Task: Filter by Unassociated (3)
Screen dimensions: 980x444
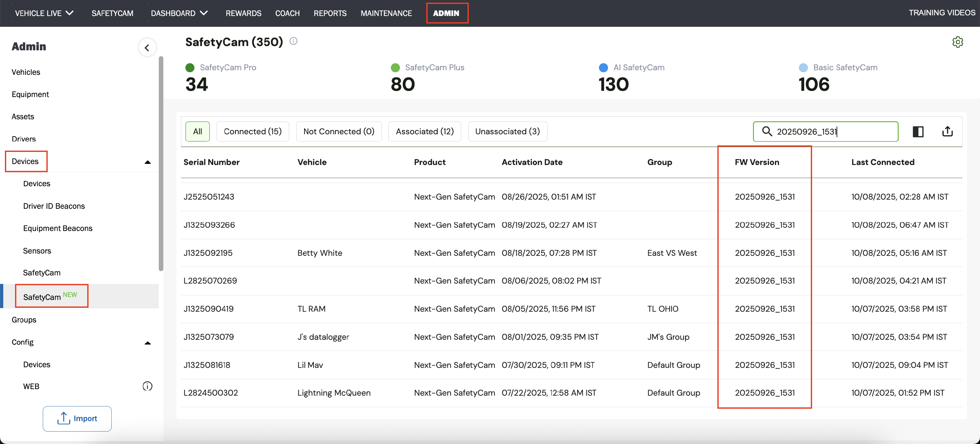Action: (508, 132)
